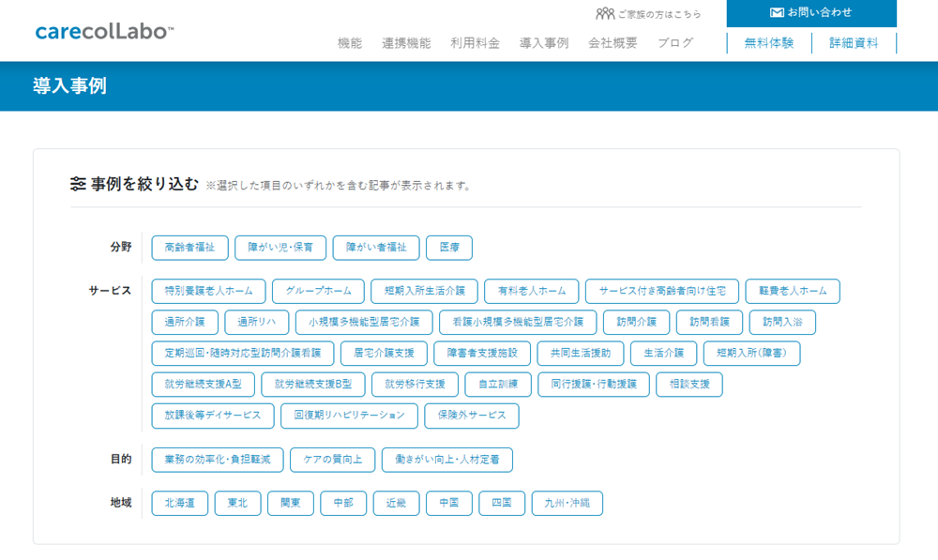Toggle the 障がい者福祉 filter
This screenshot has width=938, height=560.
pos(376,248)
